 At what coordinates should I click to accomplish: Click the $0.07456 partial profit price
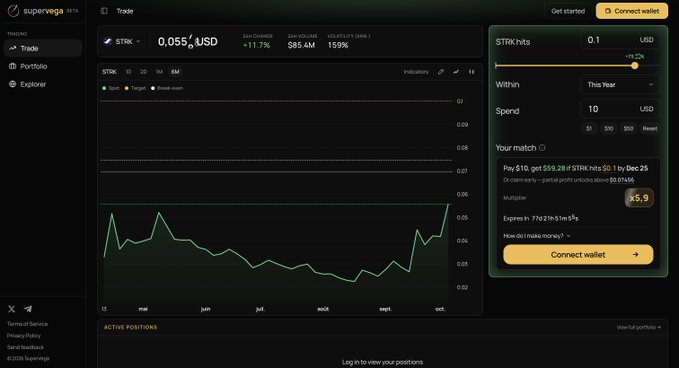622,180
